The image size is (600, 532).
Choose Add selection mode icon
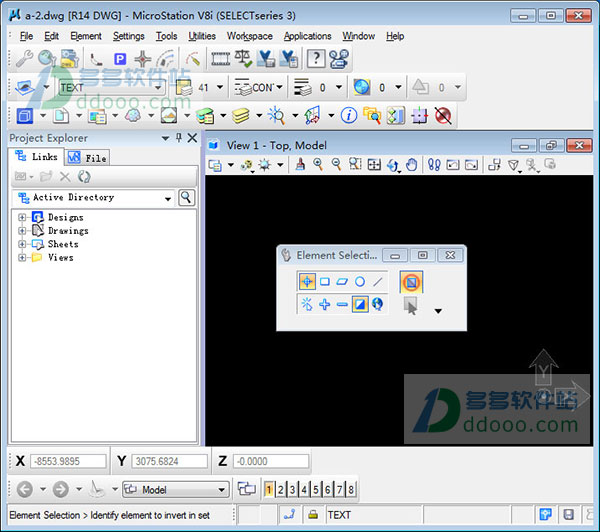coord(325,304)
